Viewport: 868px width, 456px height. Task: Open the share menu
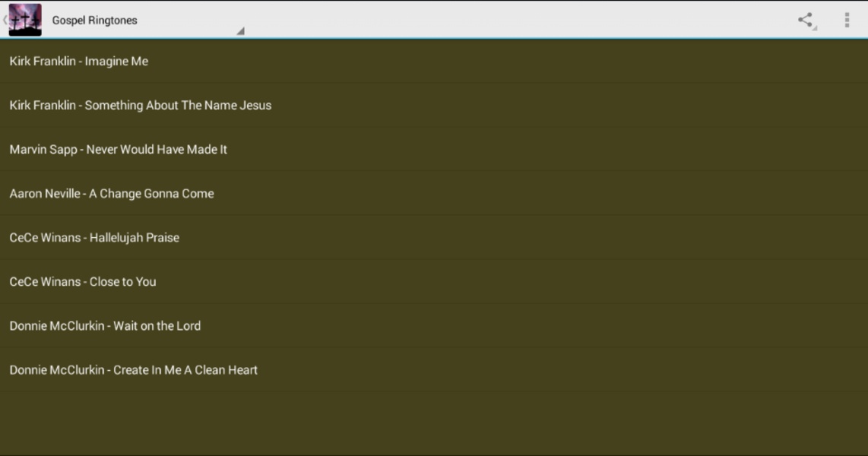tap(806, 20)
